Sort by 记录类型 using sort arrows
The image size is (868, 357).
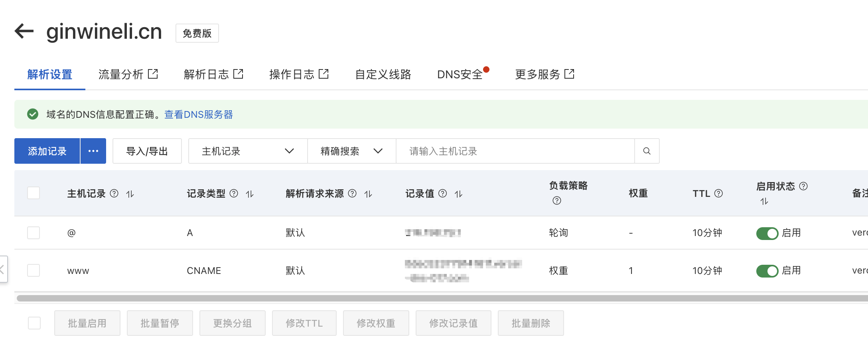click(x=250, y=194)
